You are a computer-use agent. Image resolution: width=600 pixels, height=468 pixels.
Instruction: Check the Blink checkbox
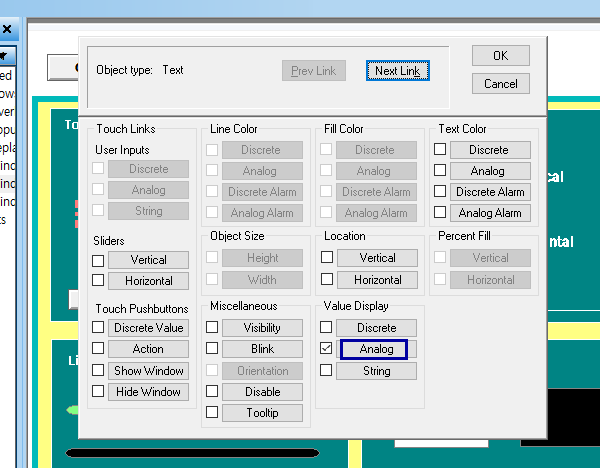(x=212, y=348)
